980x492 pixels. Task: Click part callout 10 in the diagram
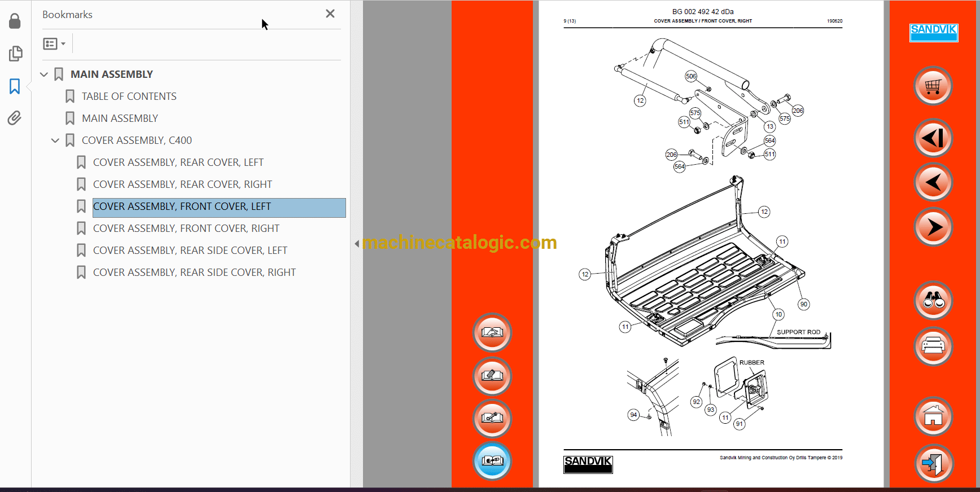[x=779, y=314]
